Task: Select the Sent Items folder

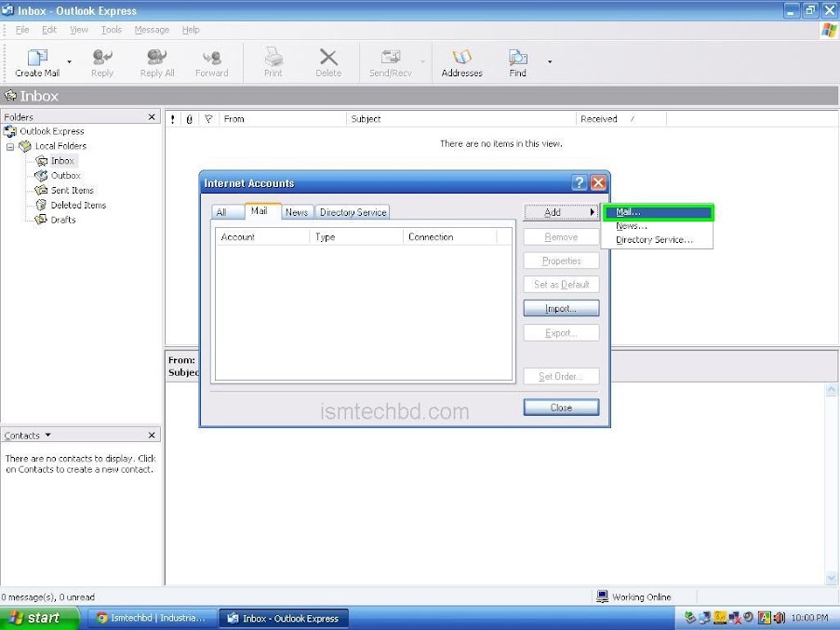Action: 72,191
